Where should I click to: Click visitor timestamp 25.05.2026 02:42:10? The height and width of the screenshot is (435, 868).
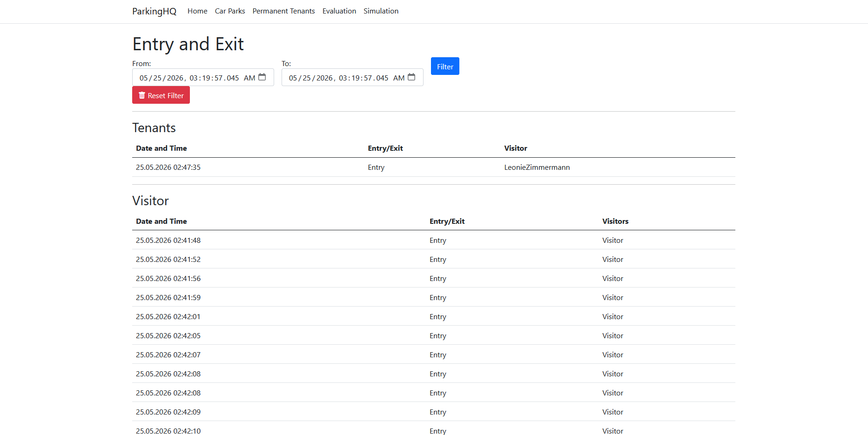coord(168,431)
